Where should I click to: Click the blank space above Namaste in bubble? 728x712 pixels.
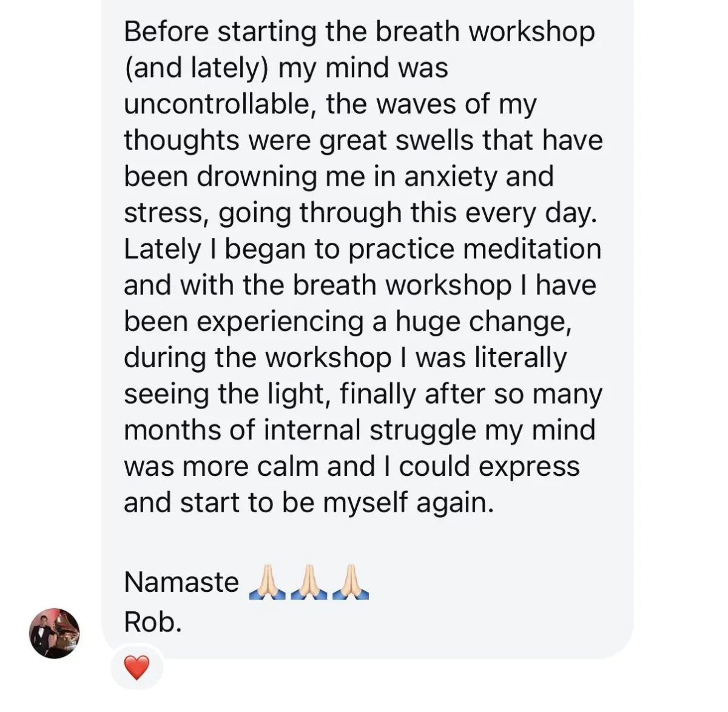point(364,542)
